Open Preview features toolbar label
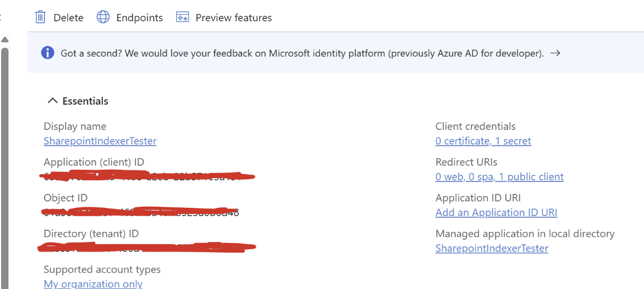 [234, 17]
